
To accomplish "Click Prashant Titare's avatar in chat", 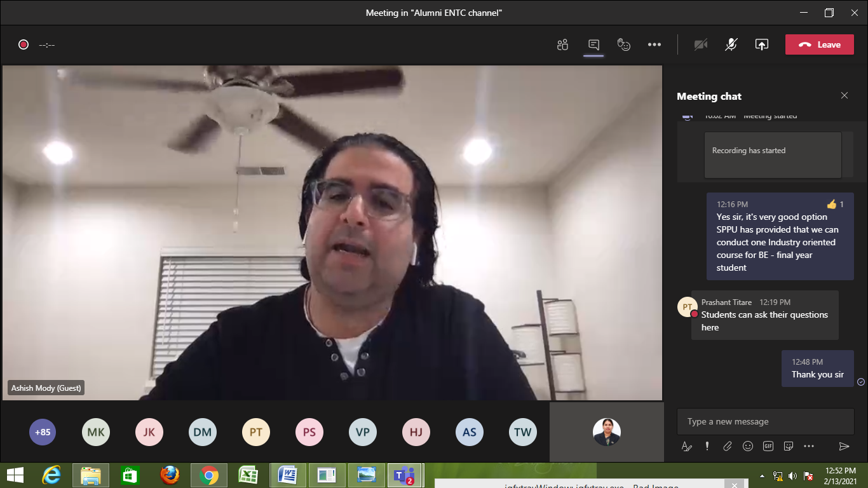I will point(688,307).
